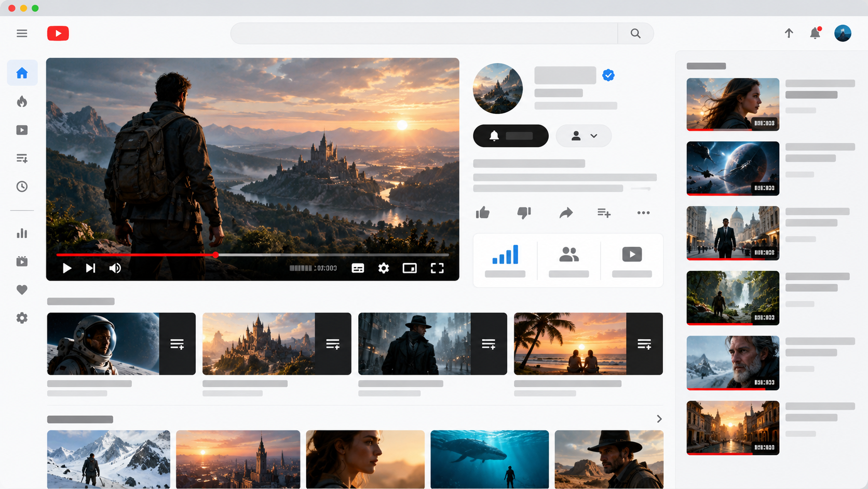This screenshot has width=868, height=489.
Task: Share the video via arrow icon
Action: 566,213
